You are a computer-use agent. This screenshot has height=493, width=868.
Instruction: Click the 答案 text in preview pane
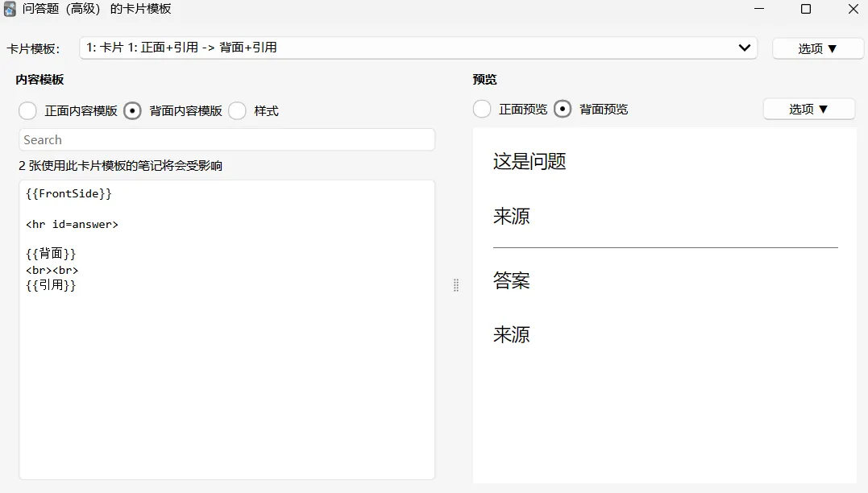coord(512,280)
